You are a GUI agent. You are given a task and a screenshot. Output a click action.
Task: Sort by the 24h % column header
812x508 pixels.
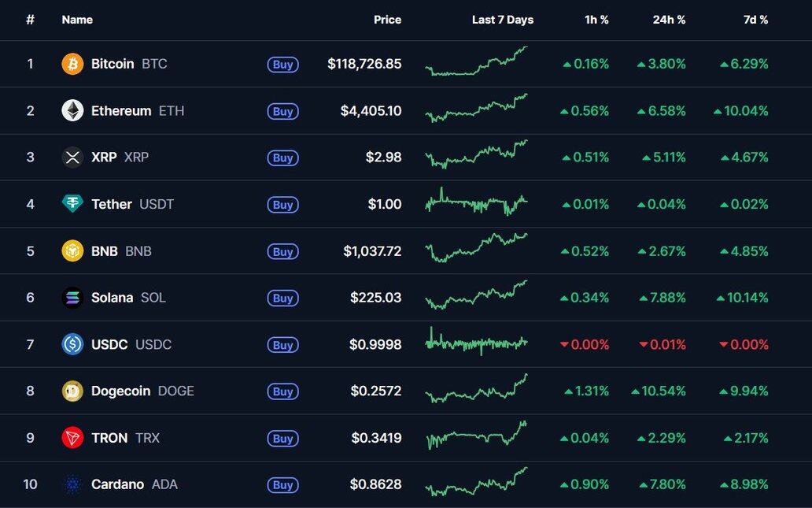pyautogui.click(x=669, y=20)
